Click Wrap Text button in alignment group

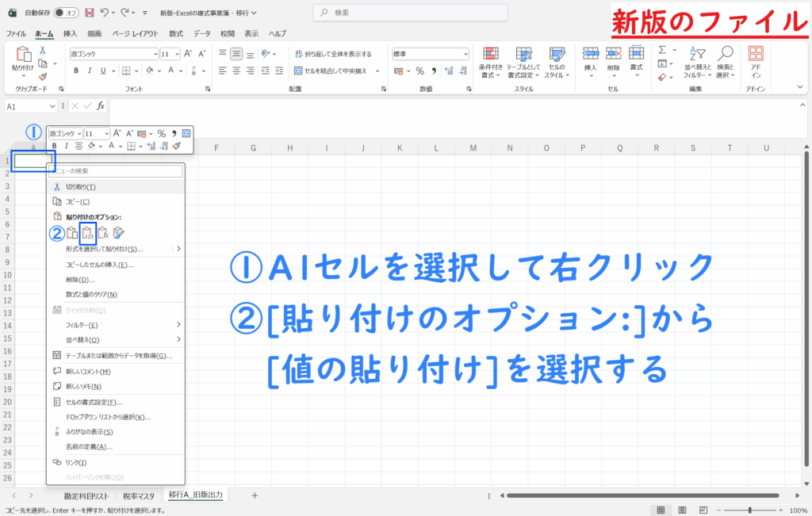point(332,54)
